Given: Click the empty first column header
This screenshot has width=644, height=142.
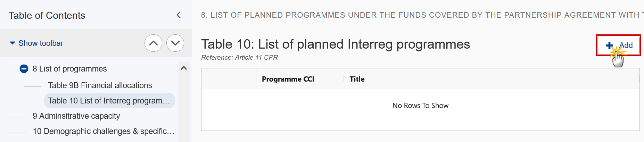Looking at the screenshot, I should (x=229, y=79).
